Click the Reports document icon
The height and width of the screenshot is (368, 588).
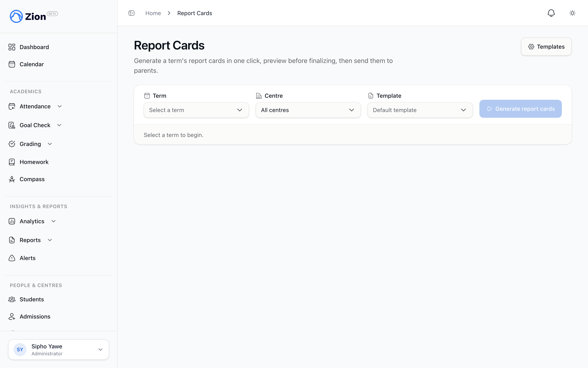coord(12,240)
